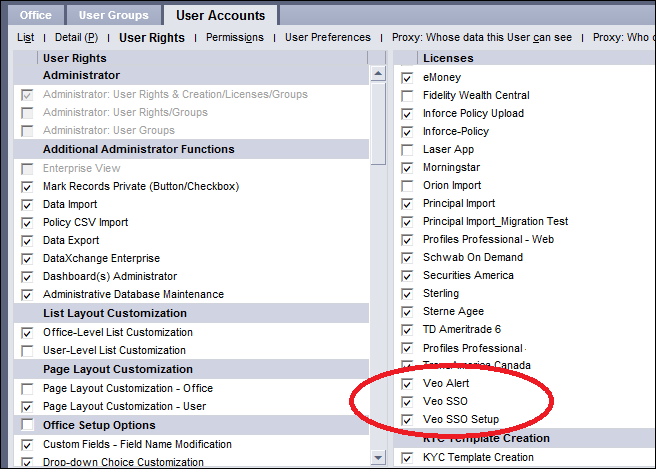Viewport: 656px width, 469px height.
Task: Uncheck Inforce Policy Upload license
Action: (407, 114)
